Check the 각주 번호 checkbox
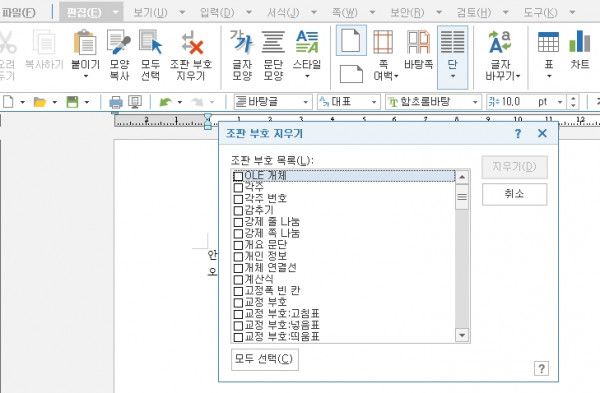The image size is (600, 393). [x=238, y=199]
